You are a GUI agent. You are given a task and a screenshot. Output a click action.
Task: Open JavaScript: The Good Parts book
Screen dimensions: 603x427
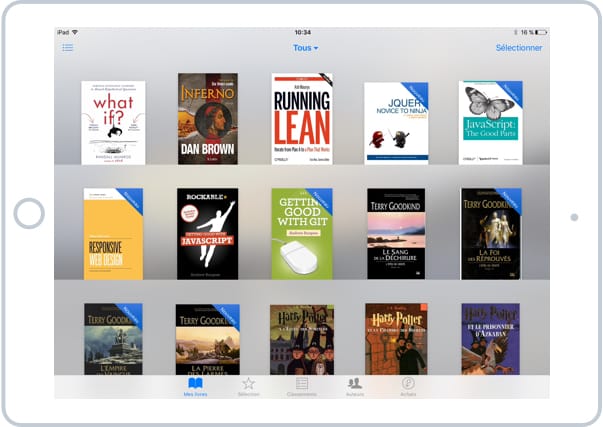tap(490, 123)
